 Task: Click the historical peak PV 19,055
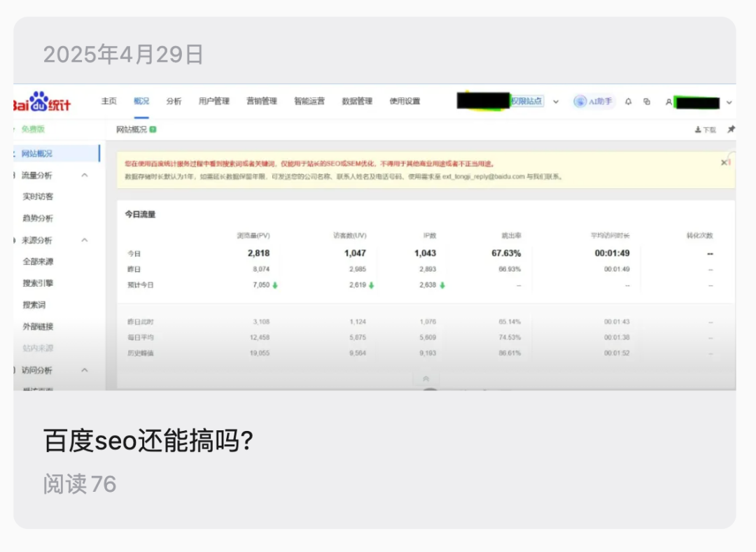[x=260, y=353]
